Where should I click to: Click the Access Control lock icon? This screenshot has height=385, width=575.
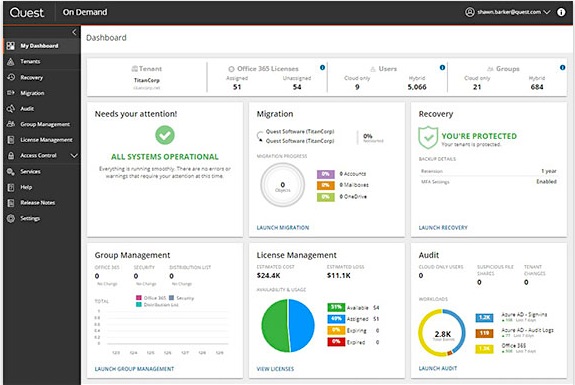pyautogui.click(x=11, y=155)
